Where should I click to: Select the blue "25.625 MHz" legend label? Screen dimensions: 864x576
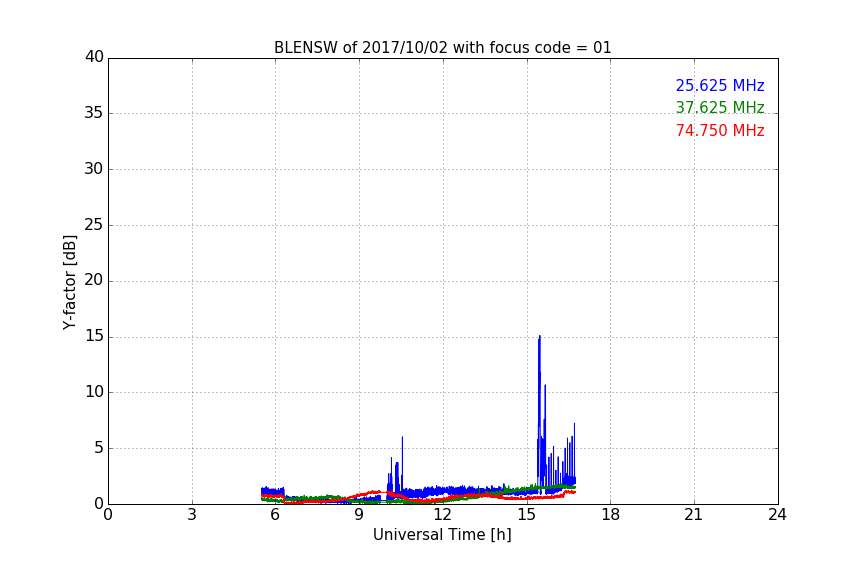720,85
